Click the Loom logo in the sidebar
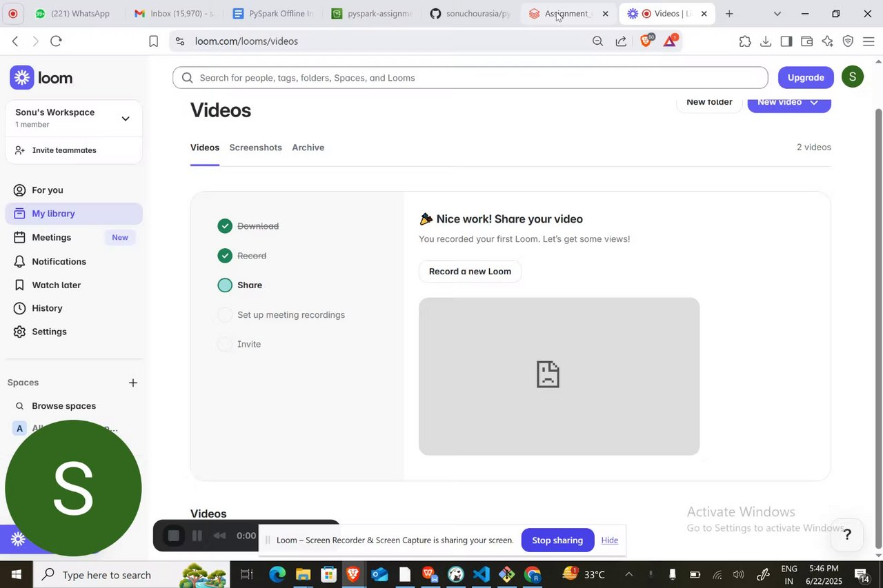The height and width of the screenshot is (588, 883). pos(41,78)
